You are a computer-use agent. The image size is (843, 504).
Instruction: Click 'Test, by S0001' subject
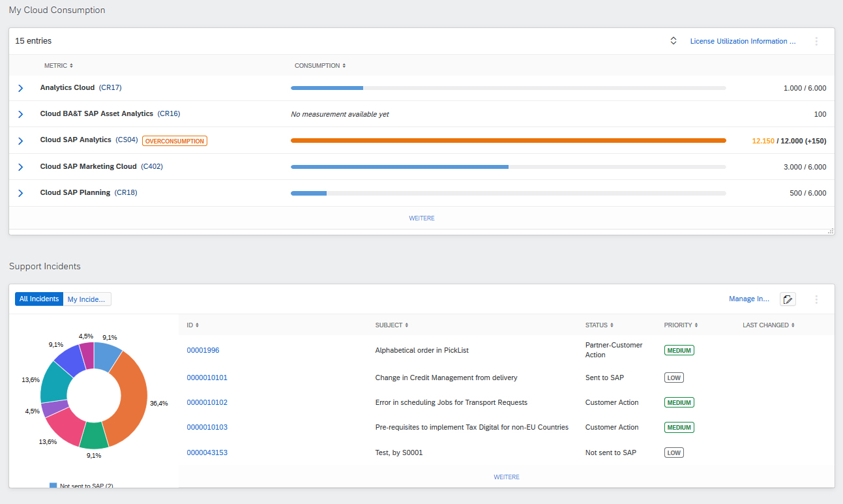399,452
